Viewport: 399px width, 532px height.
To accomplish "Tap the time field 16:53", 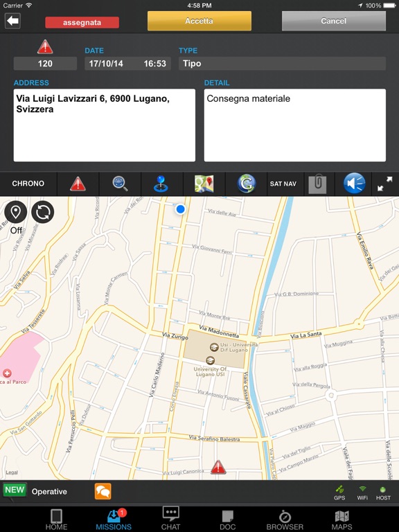I will click(x=154, y=64).
